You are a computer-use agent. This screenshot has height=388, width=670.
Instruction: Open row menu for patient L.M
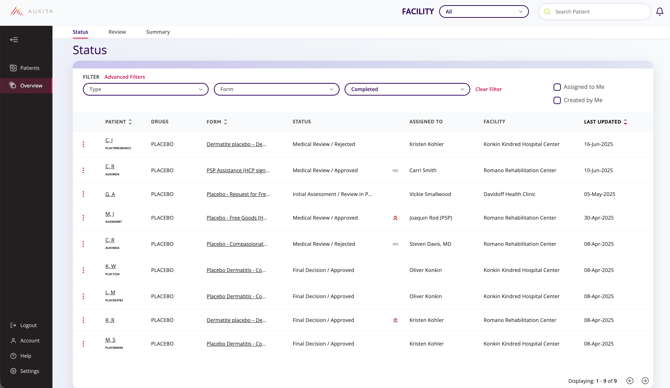pyautogui.click(x=83, y=296)
